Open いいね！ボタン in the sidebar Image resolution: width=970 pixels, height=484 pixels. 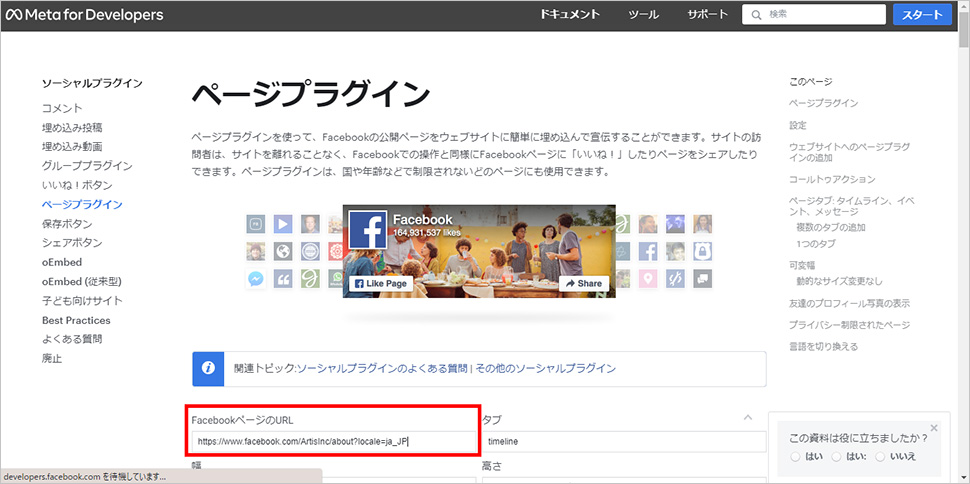tap(77, 185)
